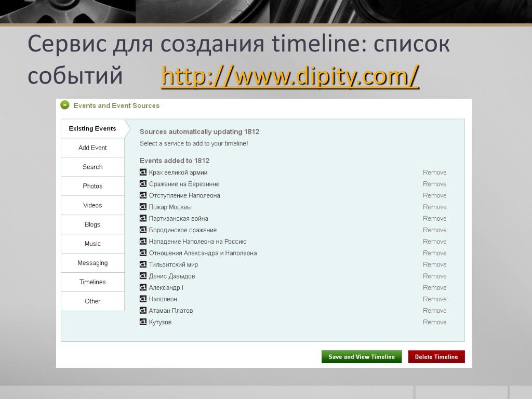Select event text Отступление Наполеона
Image resolution: width=532 pixels, height=399 pixels.
pyautogui.click(x=184, y=195)
